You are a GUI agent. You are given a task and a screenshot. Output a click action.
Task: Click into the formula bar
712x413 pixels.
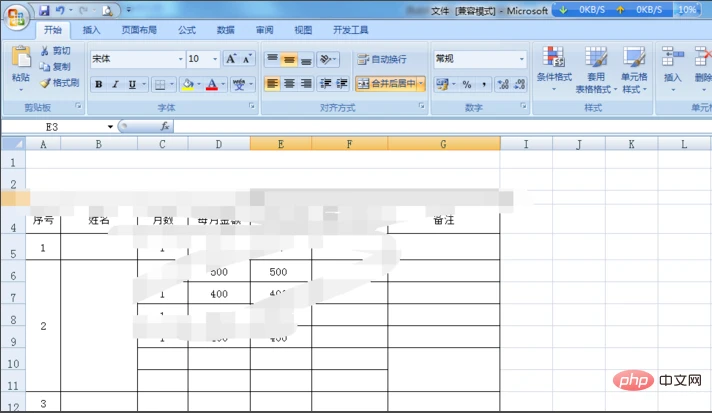(x=442, y=127)
